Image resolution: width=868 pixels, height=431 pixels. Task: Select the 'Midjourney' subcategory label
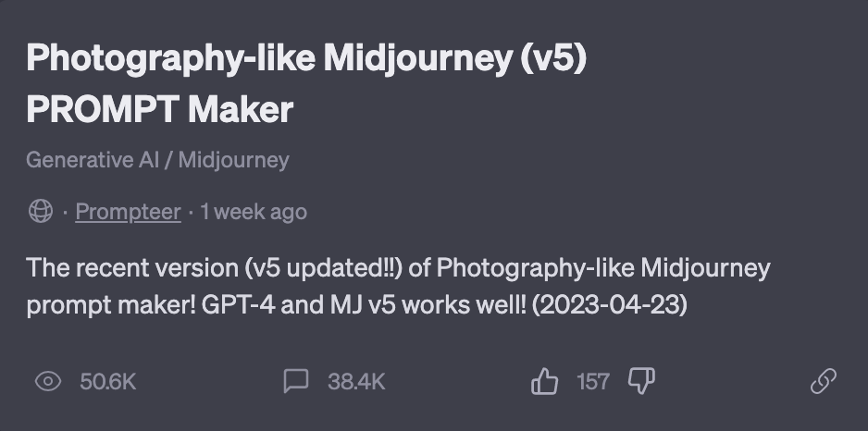point(233,160)
